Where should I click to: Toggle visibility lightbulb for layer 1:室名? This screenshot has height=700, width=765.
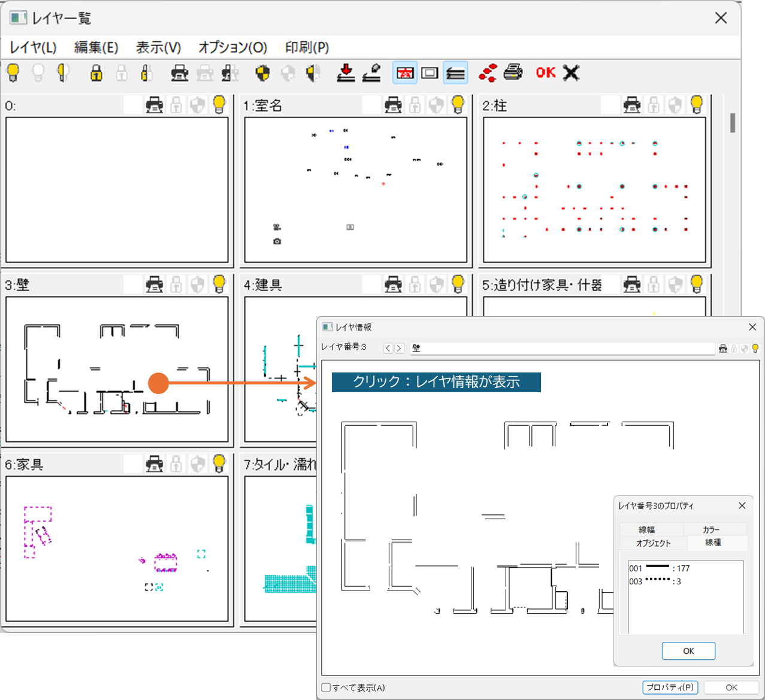click(458, 105)
